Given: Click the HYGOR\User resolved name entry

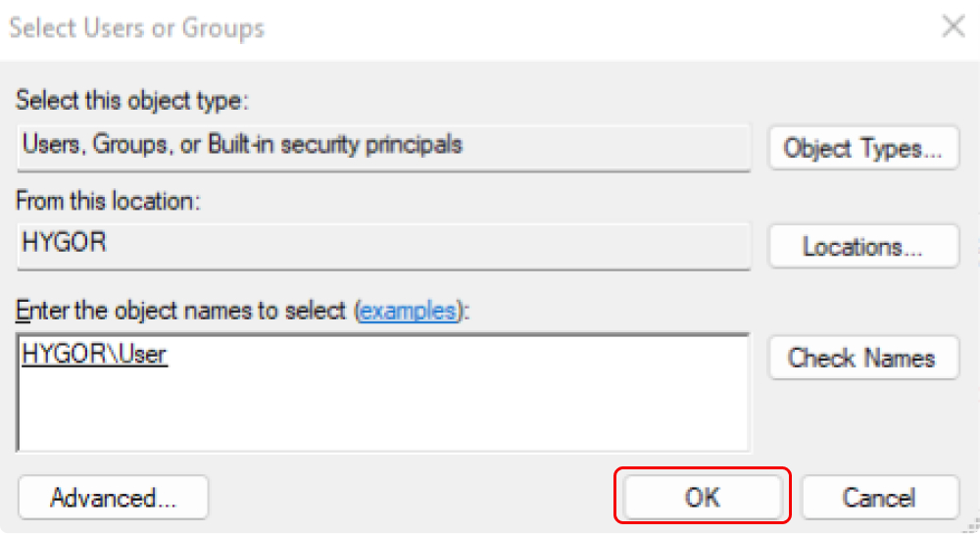Looking at the screenshot, I should pyautogui.click(x=94, y=355).
